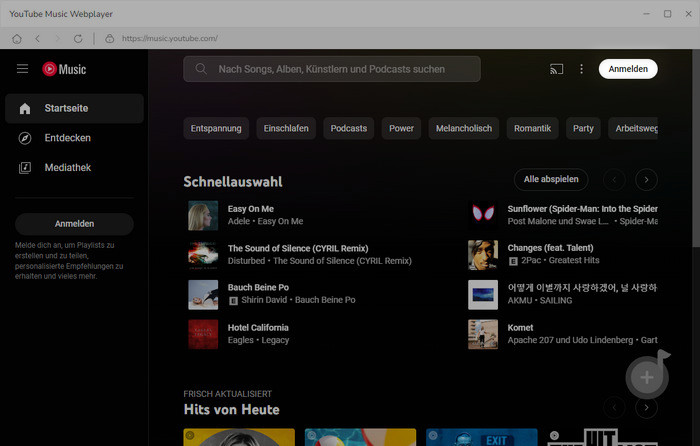Viewport: 700px width, 446px height.
Task: Select the Romantik mood chip
Action: click(x=533, y=129)
